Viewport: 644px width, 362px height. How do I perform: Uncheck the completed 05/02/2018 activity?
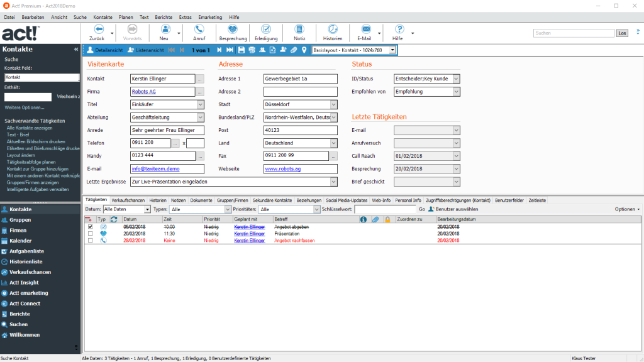[x=89, y=228]
